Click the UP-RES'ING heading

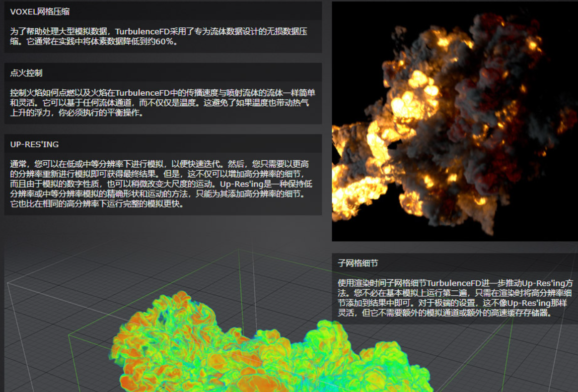[x=34, y=144]
